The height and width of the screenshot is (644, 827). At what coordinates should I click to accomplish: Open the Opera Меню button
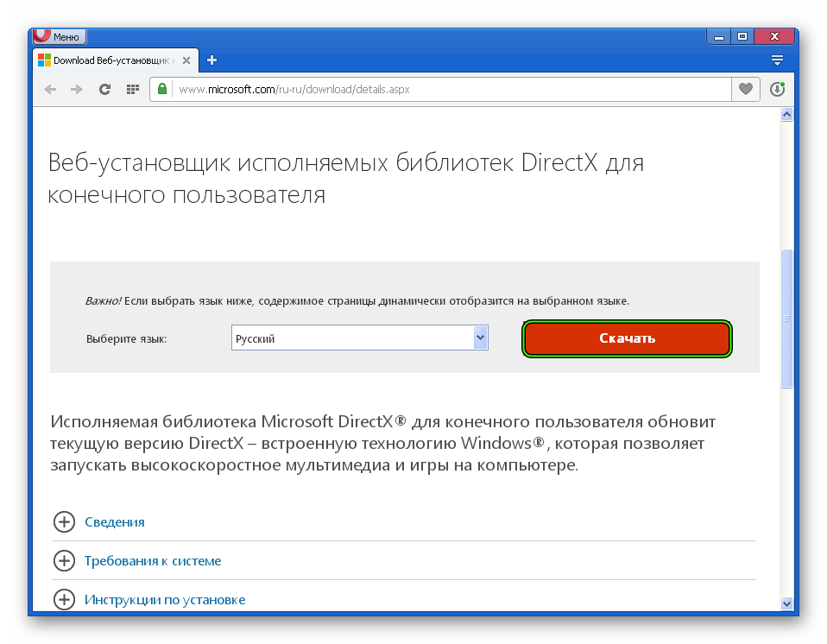click(59, 36)
